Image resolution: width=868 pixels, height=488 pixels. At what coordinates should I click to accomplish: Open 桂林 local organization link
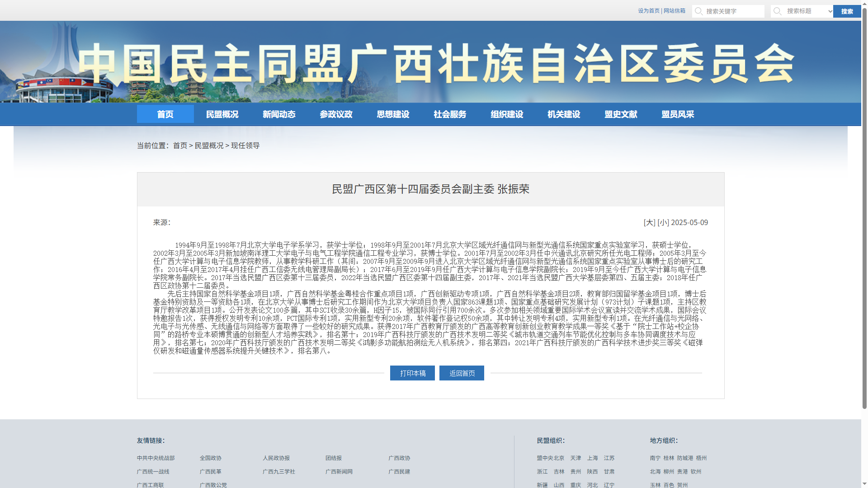(669, 458)
